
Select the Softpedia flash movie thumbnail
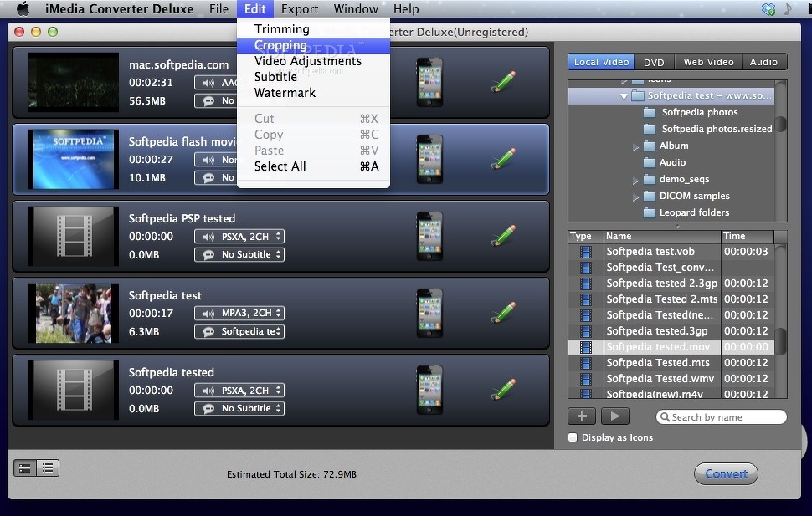[x=74, y=160]
